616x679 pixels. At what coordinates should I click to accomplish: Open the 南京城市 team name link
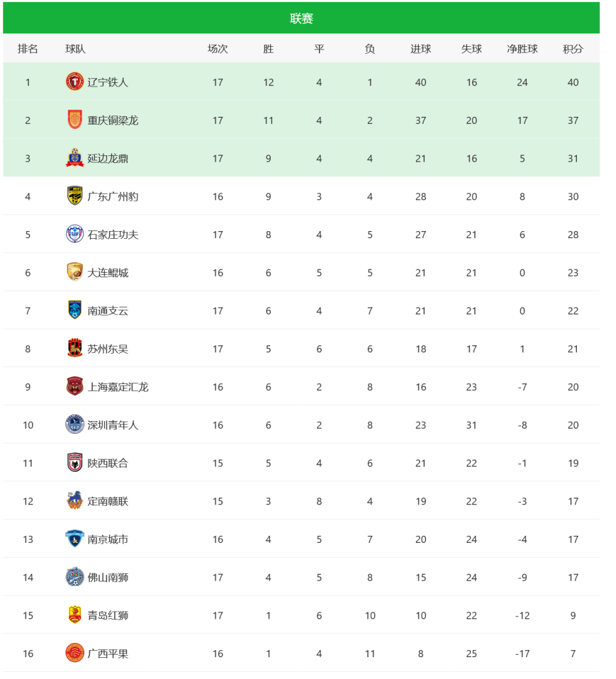click(108, 539)
